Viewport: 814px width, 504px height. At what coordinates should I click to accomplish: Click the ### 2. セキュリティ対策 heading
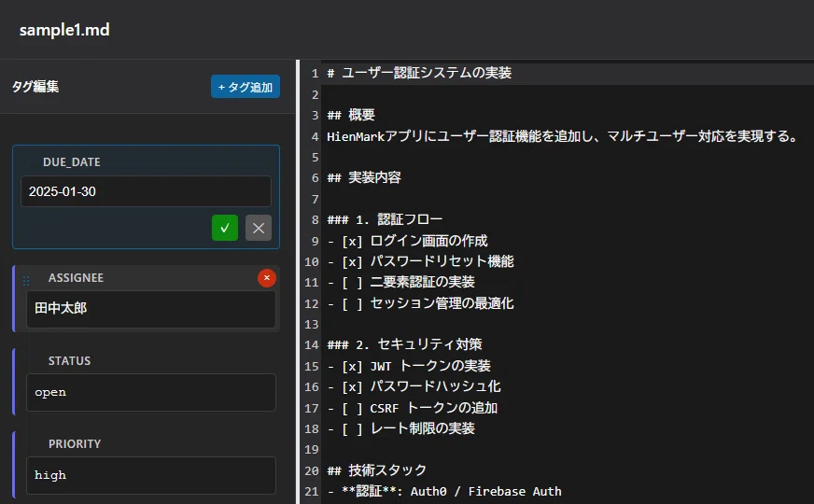click(x=404, y=344)
